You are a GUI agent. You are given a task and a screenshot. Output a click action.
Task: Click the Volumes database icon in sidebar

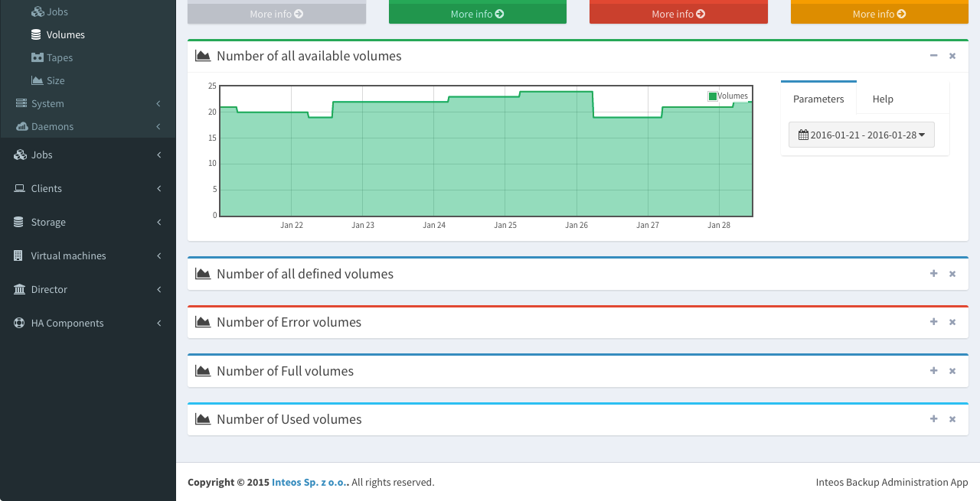36,34
